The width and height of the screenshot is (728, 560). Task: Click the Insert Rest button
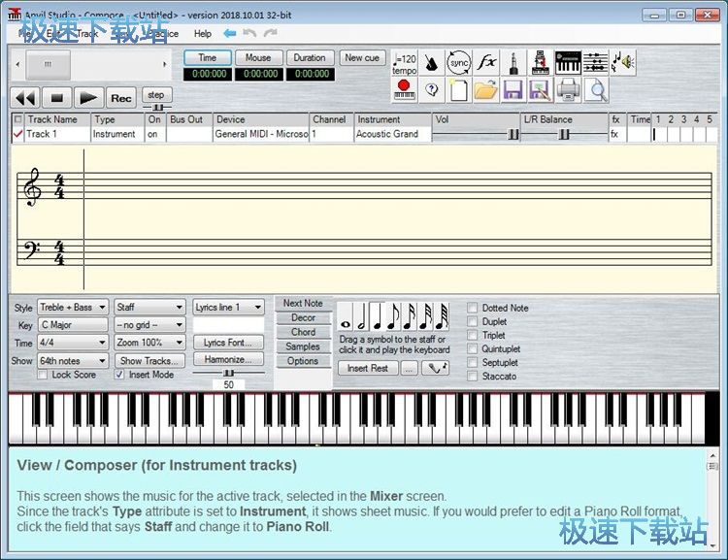368,368
